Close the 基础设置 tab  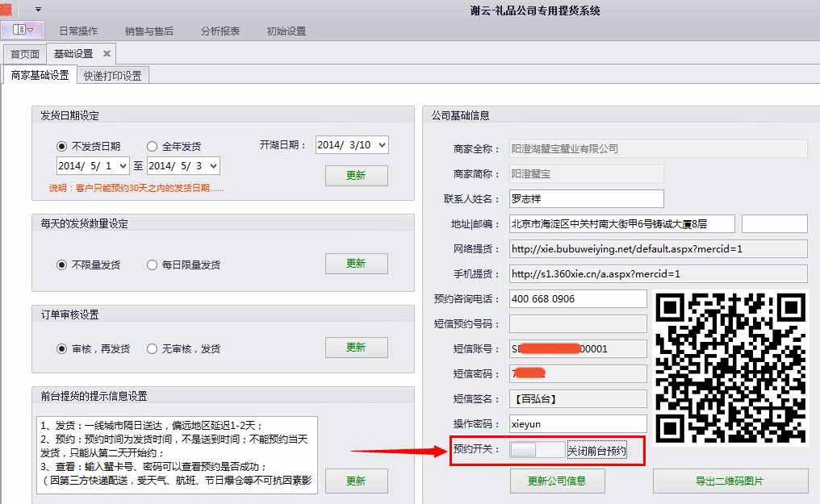pos(107,53)
